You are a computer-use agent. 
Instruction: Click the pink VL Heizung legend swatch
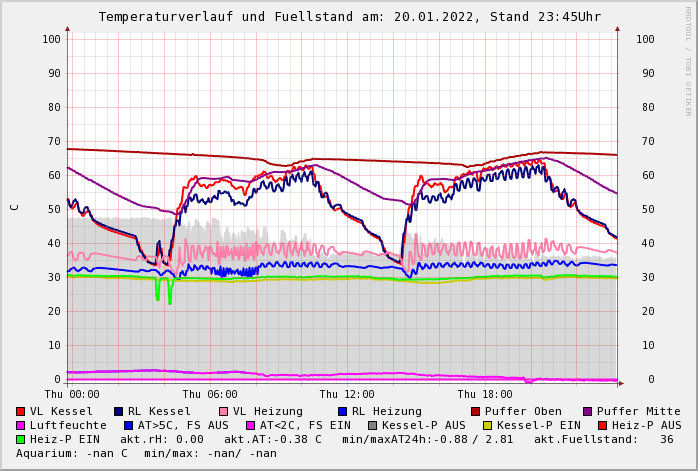coord(223,411)
